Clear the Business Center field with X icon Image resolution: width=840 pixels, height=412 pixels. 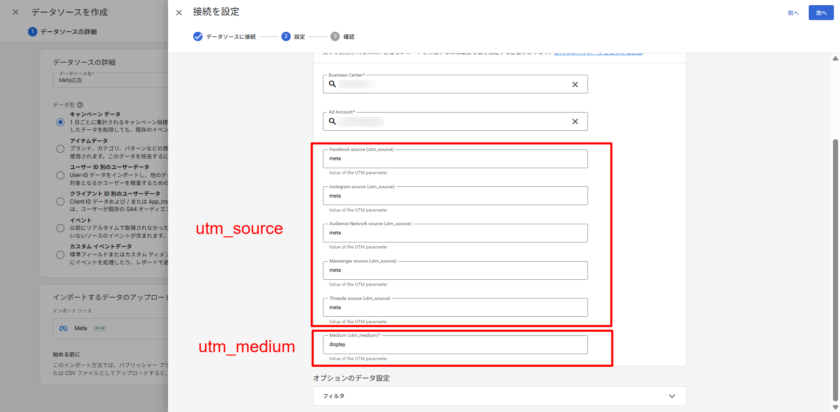(x=574, y=85)
